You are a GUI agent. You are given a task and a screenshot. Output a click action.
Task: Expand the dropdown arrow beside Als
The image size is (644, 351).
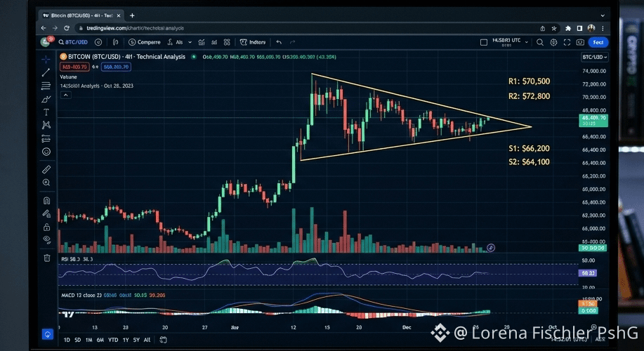[x=190, y=42]
